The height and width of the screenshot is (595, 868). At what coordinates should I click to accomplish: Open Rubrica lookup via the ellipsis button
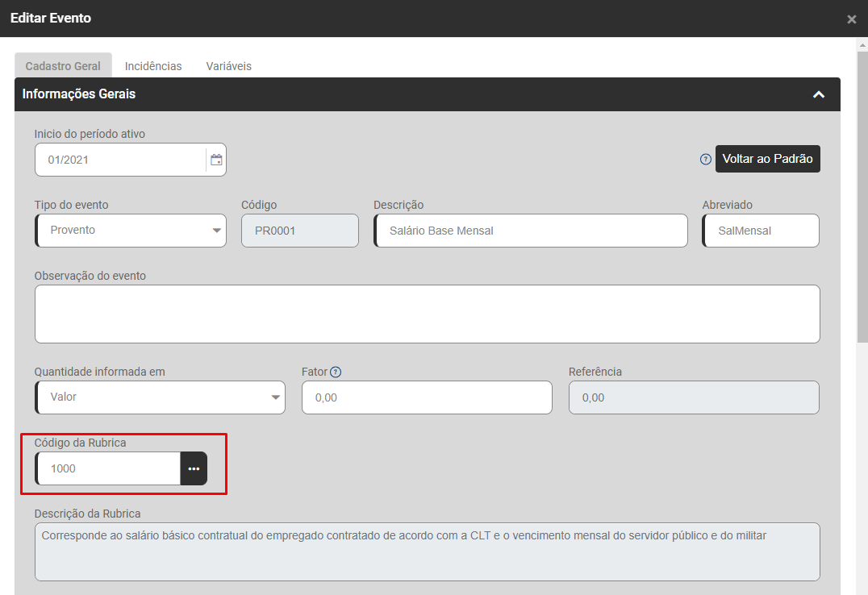click(194, 468)
